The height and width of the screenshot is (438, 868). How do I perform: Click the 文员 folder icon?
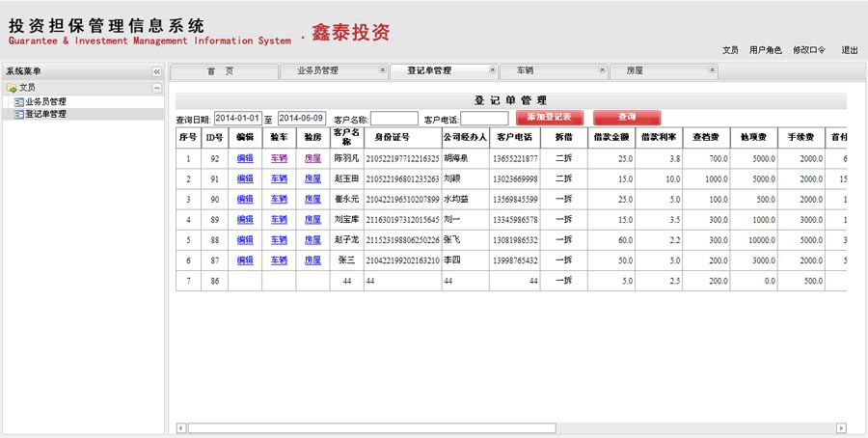click(12, 88)
